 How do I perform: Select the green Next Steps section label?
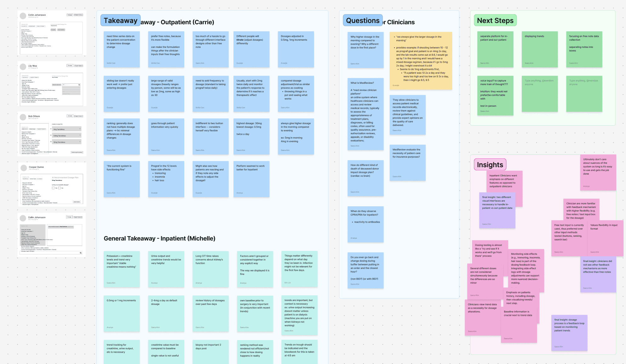(x=495, y=20)
